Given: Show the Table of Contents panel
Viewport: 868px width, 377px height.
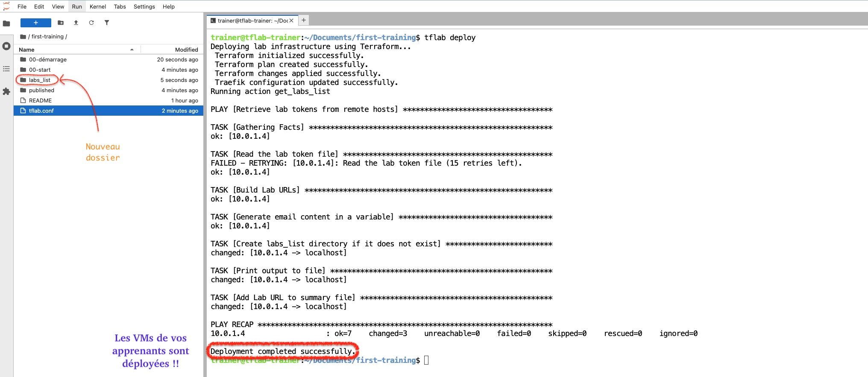Looking at the screenshot, I should pos(6,69).
